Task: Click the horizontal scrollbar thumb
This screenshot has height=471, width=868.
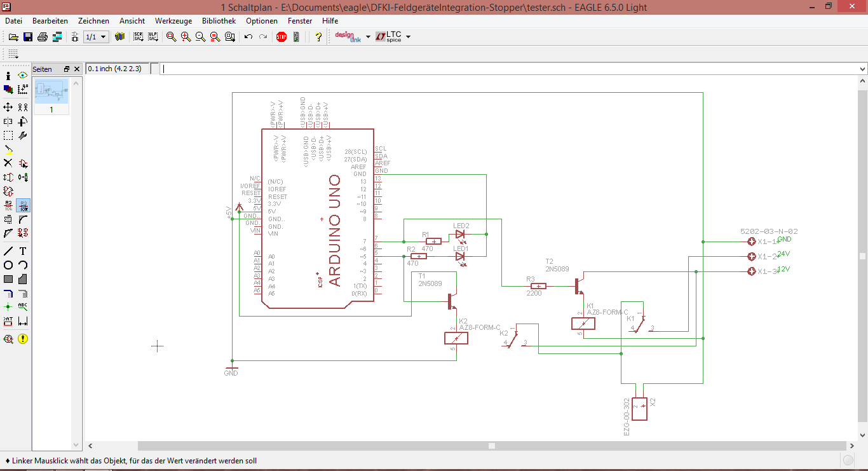Action: click(x=492, y=446)
